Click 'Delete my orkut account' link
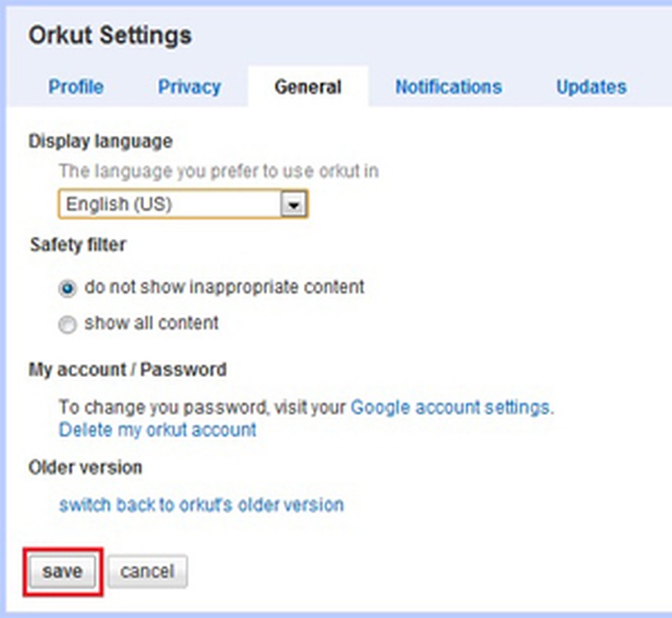Screen dimensions: 672x618 click(158, 430)
